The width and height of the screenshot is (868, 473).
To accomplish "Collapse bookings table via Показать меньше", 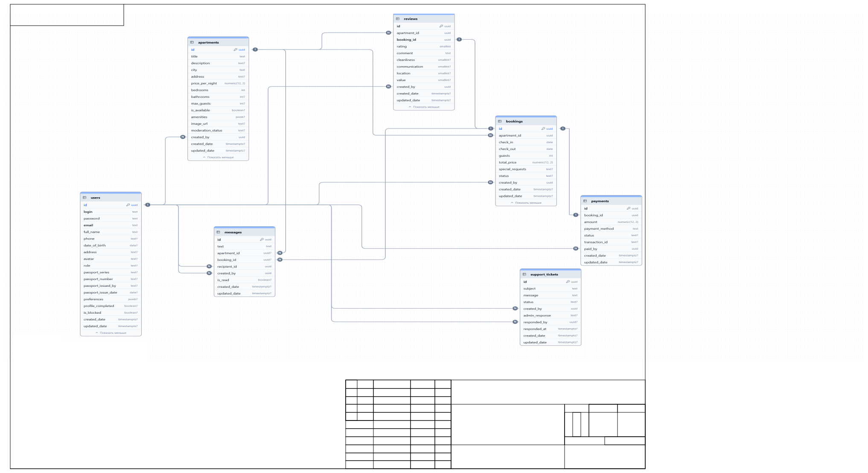I will point(526,203).
